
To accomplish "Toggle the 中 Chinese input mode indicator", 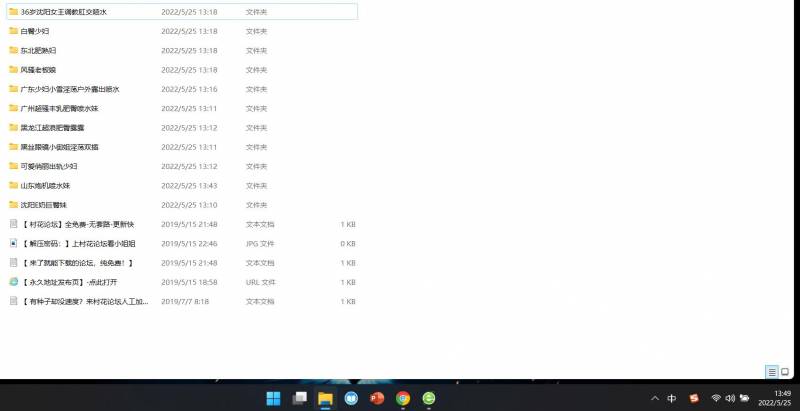I will point(672,398).
